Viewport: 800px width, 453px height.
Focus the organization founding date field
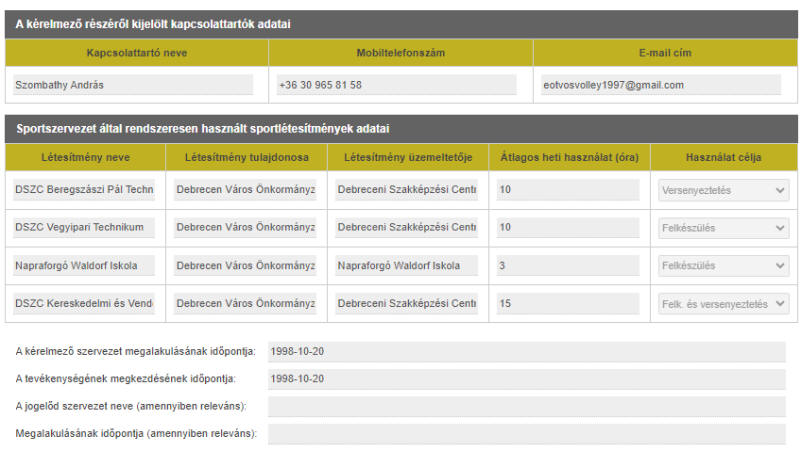point(526,352)
